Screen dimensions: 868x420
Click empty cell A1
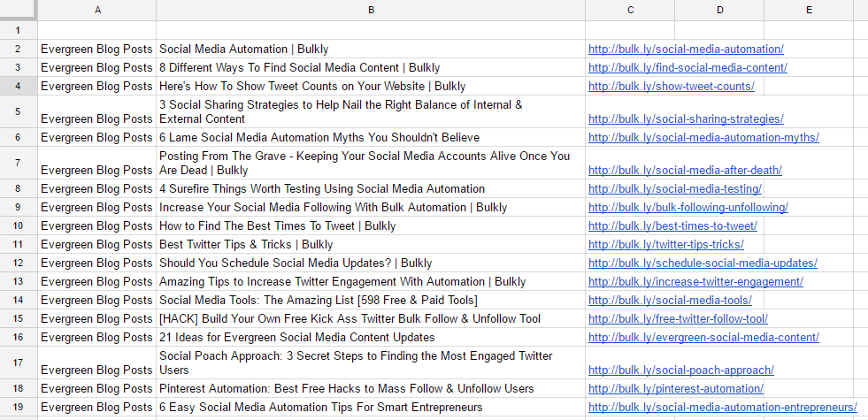click(96, 30)
